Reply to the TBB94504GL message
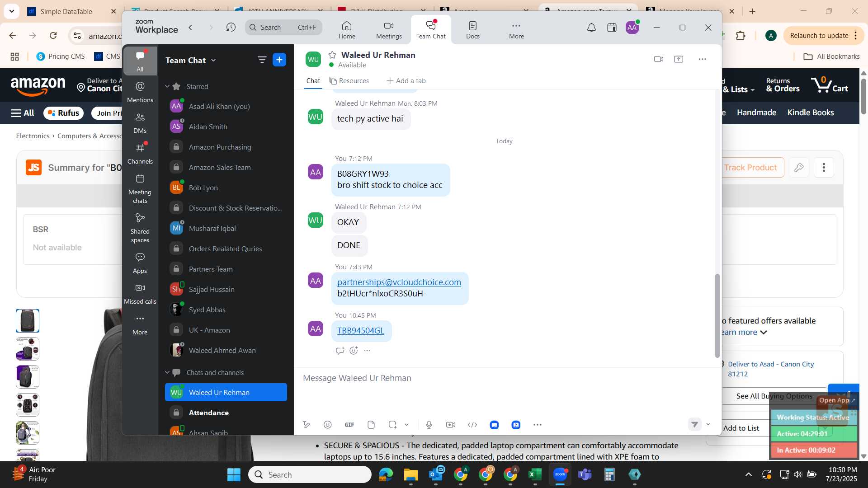 (x=340, y=350)
